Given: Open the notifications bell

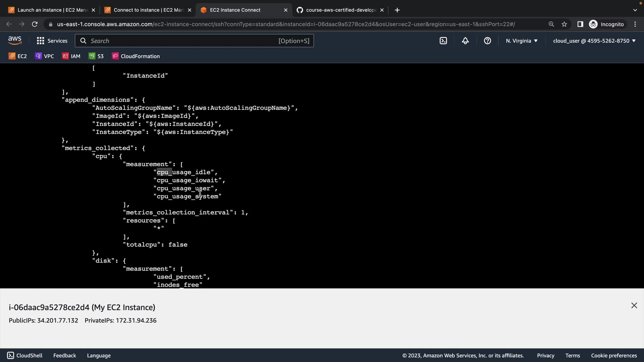Looking at the screenshot, I should pyautogui.click(x=465, y=41).
